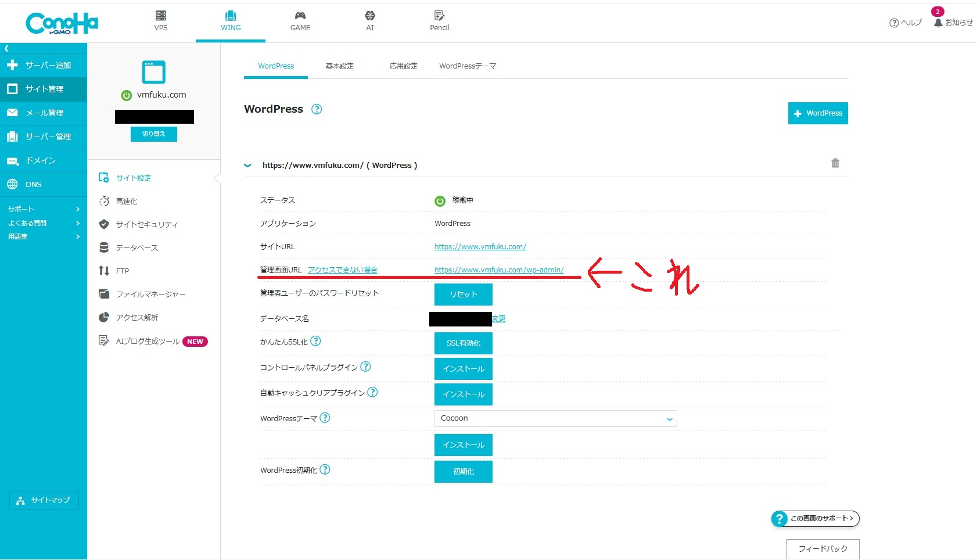Open サイトセキュリティ in the site menu
The width and height of the screenshot is (977, 560).
pos(146,225)
